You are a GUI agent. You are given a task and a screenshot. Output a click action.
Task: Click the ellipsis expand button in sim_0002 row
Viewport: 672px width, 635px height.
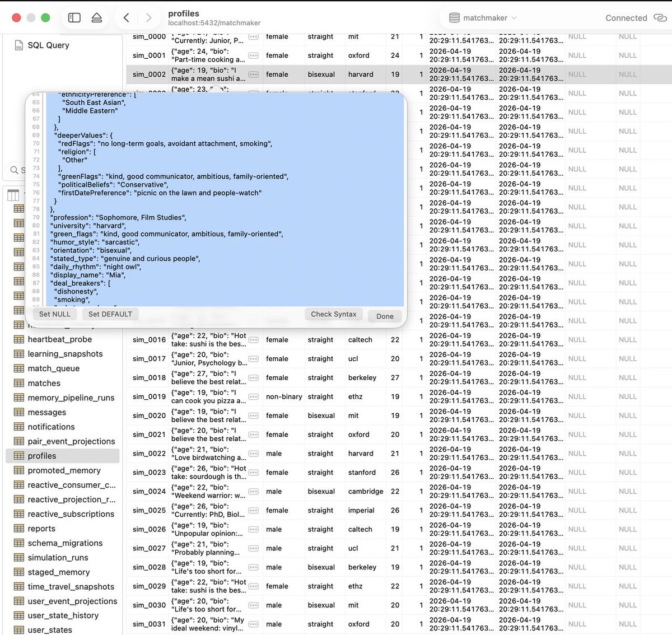pyautogui.click(x=254, y=74)
